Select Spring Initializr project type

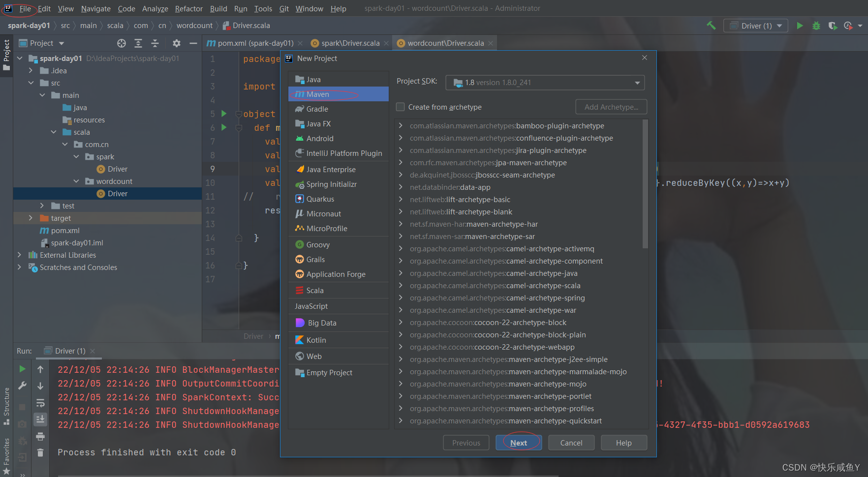point(339,184)
